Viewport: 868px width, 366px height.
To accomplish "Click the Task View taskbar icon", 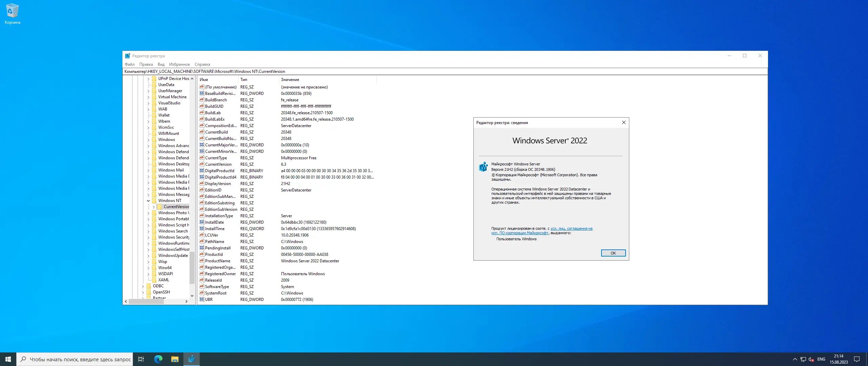I will 141,359.
